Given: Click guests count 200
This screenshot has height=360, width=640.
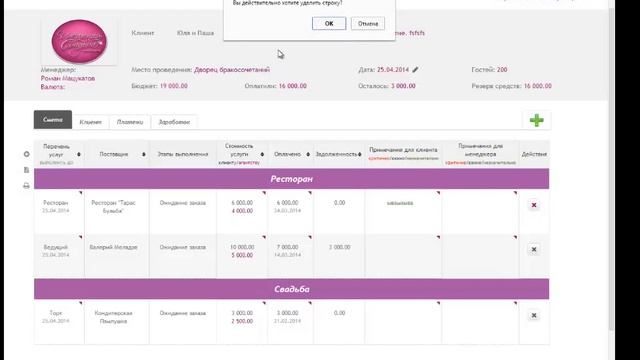Looking at the screenshot, I should [502, 70].
